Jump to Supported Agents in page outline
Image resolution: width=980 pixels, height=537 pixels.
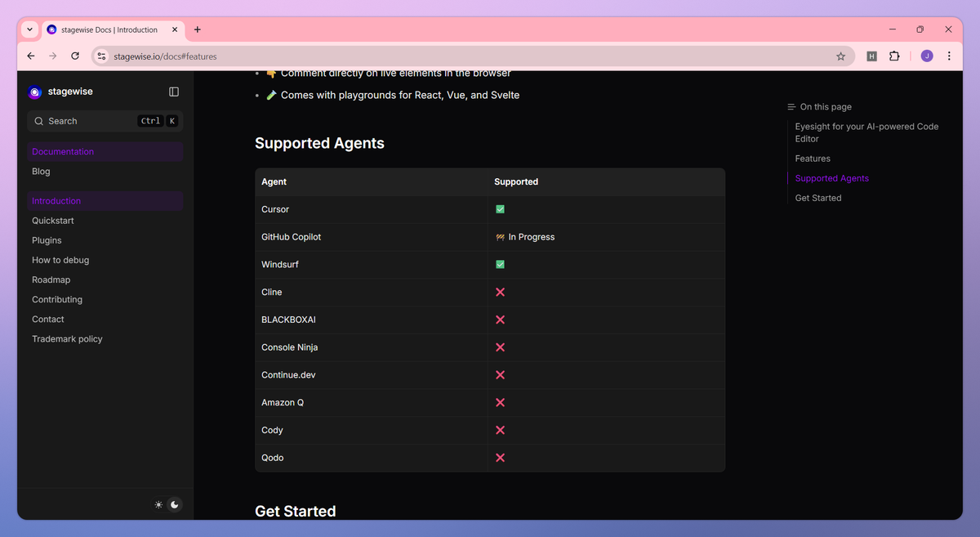coord(831,178)
